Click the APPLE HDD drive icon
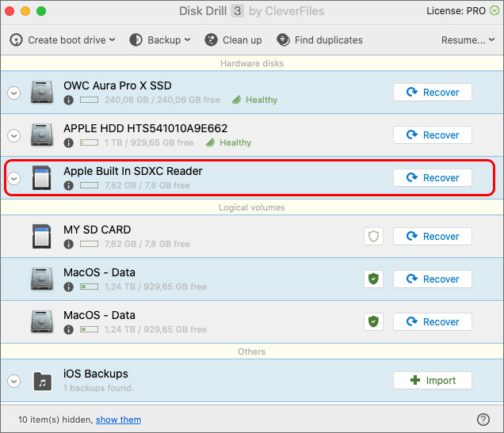Screen dimensions: 504x433 coord(42,135)
